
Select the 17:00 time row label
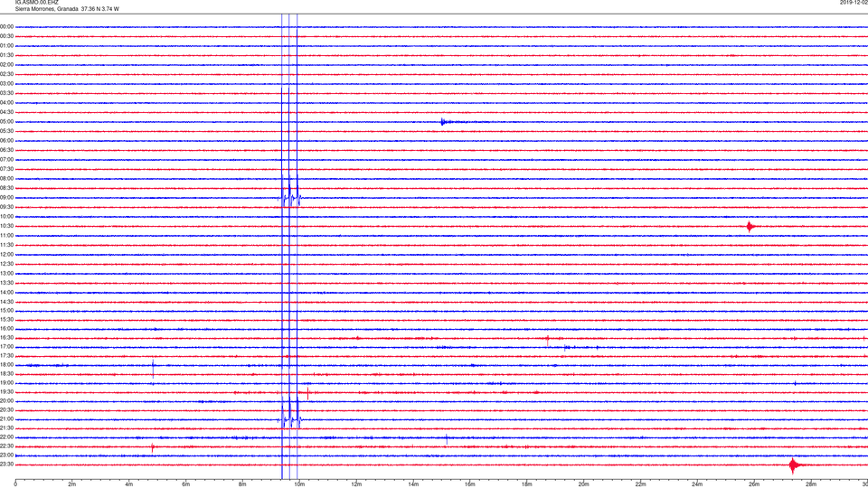click(6, 347)
